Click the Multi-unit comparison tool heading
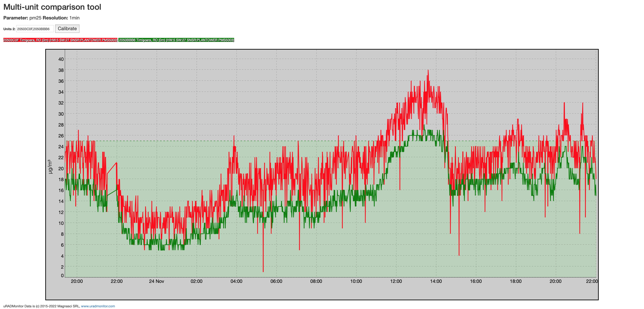Screen dimensions: 644x309 pyautogui.click(x=52, y=7)
